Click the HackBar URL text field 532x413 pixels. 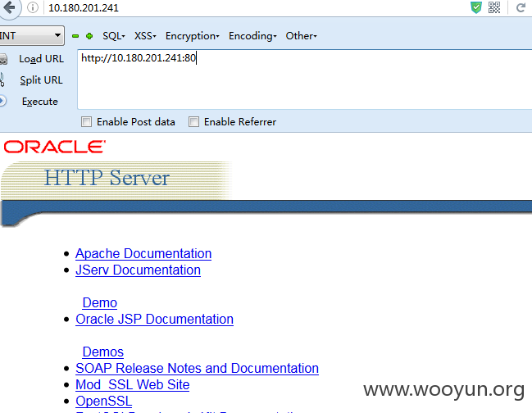tap(304, 79)
